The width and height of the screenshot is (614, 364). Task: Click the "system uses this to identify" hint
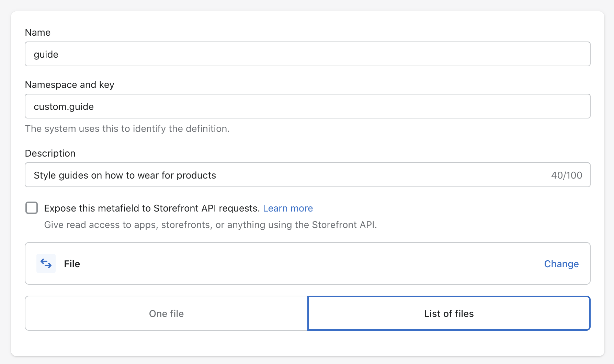[127, 128]
